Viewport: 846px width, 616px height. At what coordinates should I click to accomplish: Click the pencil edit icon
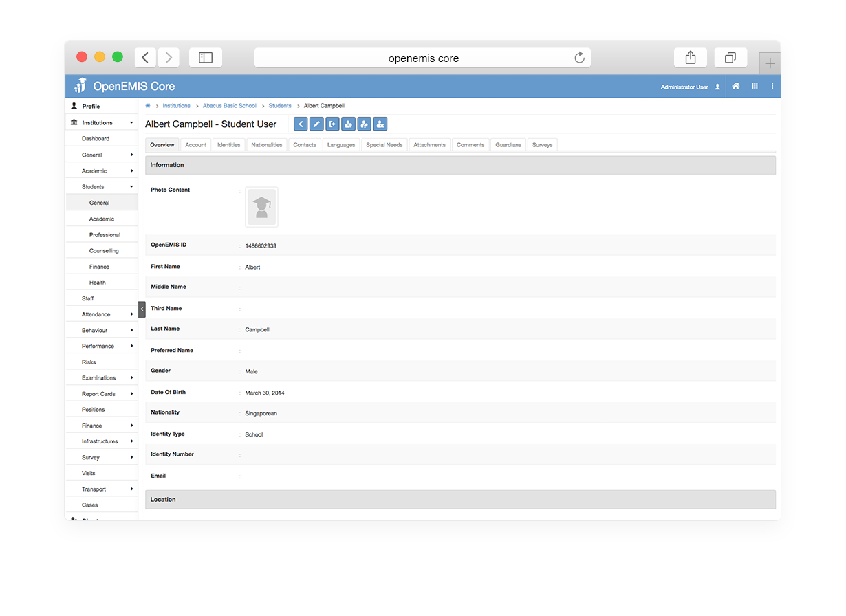coord(316,124)
